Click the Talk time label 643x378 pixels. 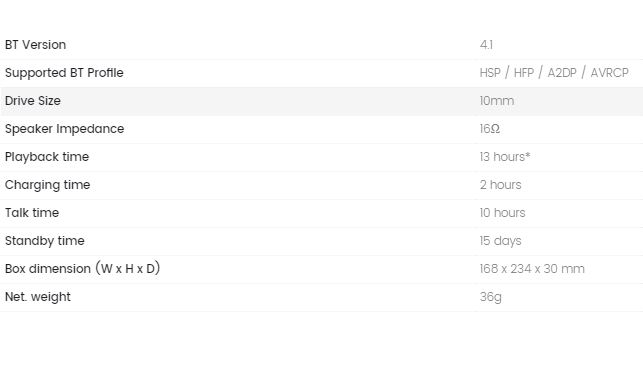(32, 213)
